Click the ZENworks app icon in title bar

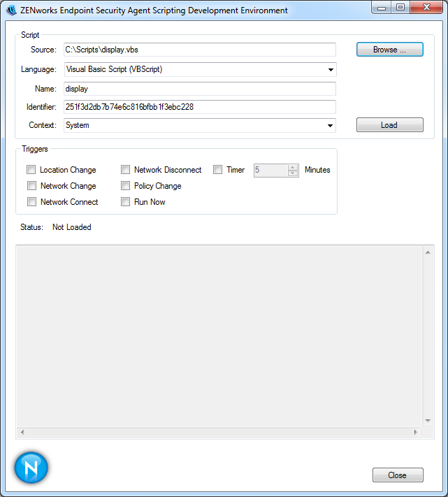[x=11, y=10]
